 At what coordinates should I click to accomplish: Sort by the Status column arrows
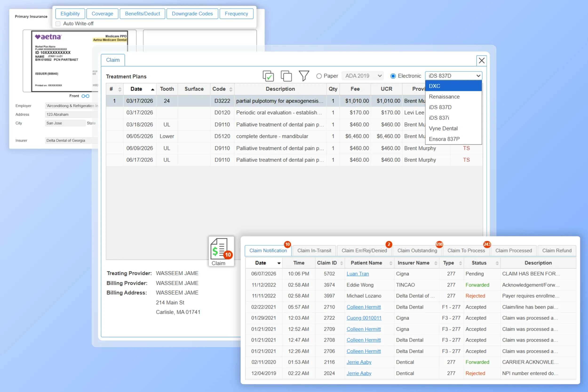point(497,263)
